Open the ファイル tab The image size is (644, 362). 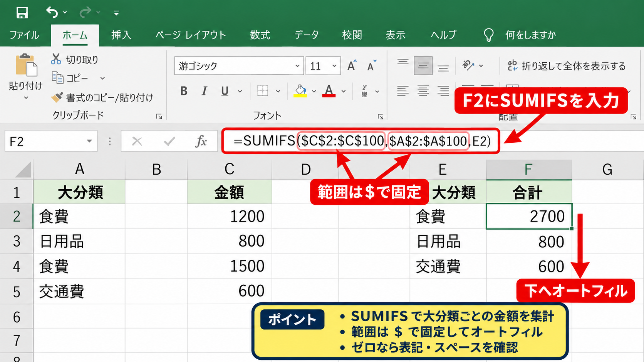(x=24, y=35)
